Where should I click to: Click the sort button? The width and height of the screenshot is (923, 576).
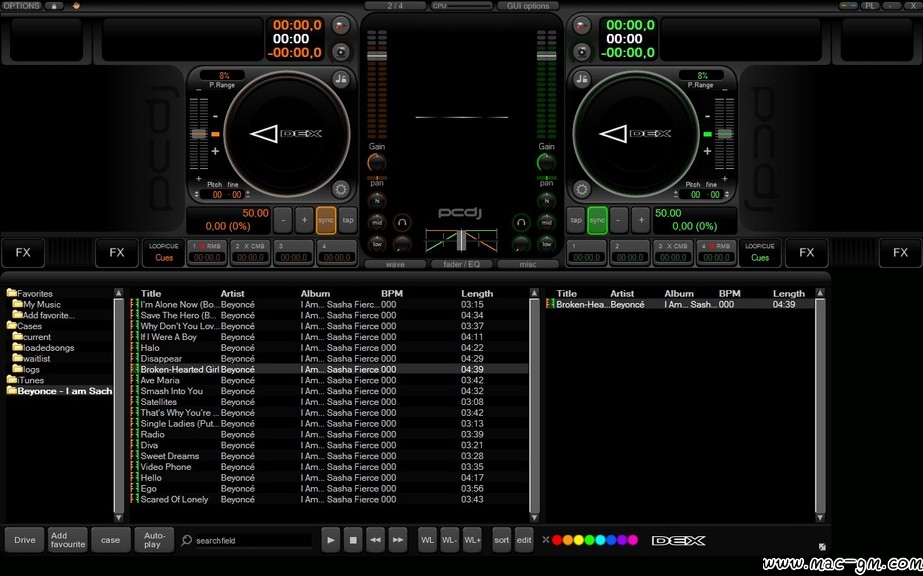pyautogui.click(x=502, y=540)
